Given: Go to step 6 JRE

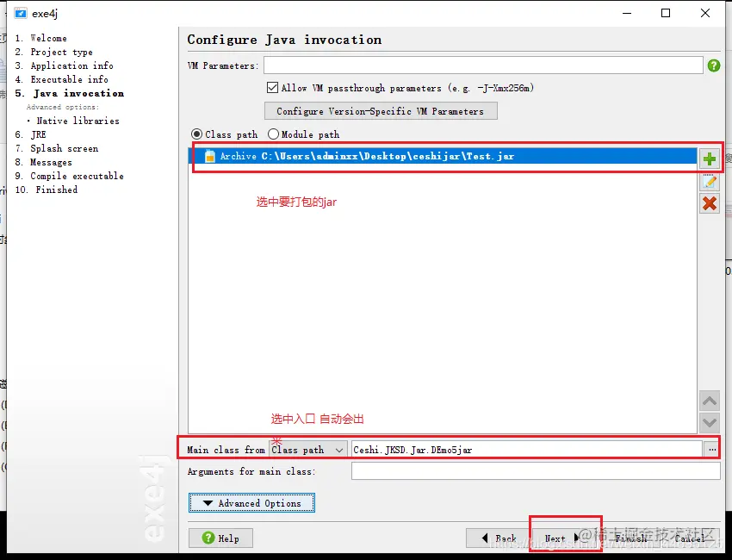Looking at the screenshot, I should (x=31, y=134).
